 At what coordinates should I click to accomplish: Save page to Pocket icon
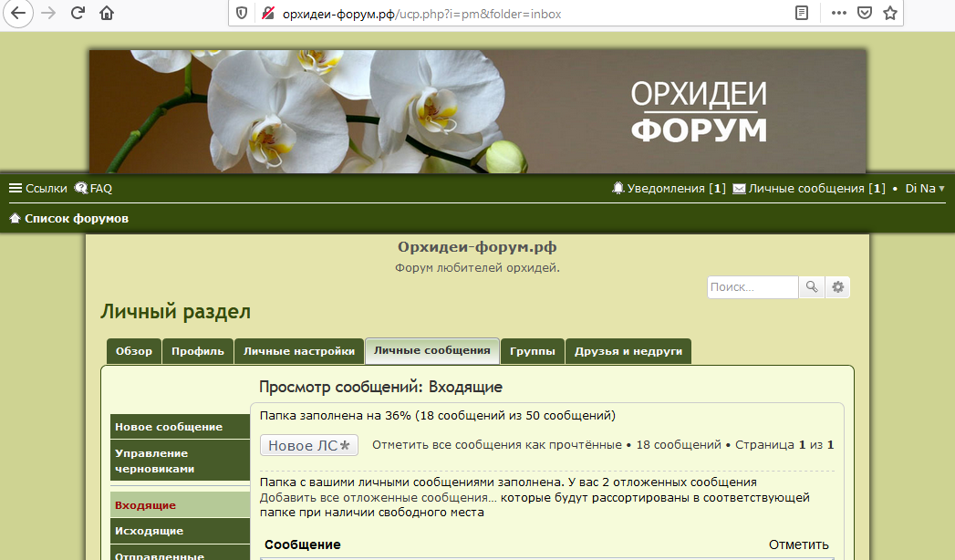point(865,13)
